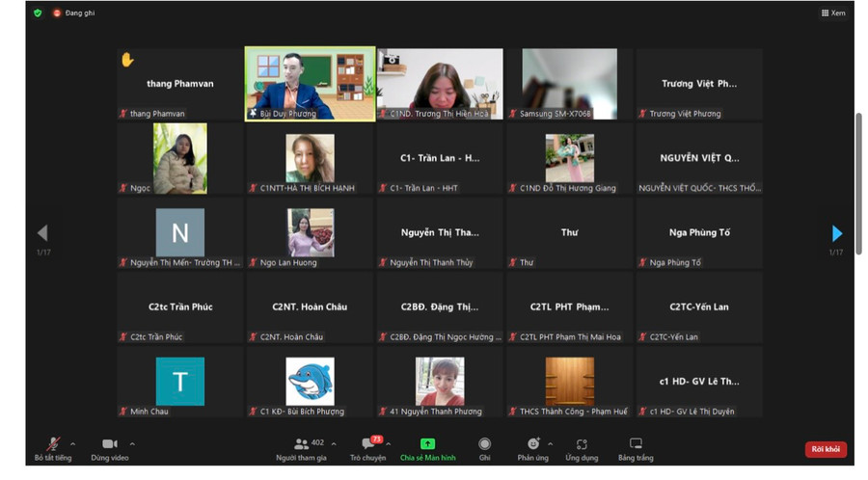Viewport: 868px width, 480px height.
Task: Unmute microphone with Bỏ tắt tiếng icon
Action: tap(53, 444)
